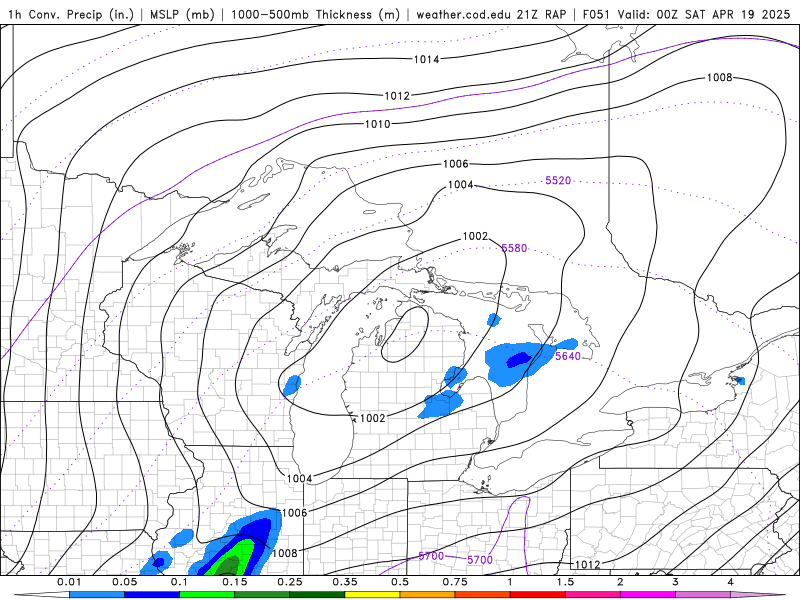This screenshot has width=800, height=600.
Task: Click the 1004 isobar label left of 5520
Action: (461, 185)
